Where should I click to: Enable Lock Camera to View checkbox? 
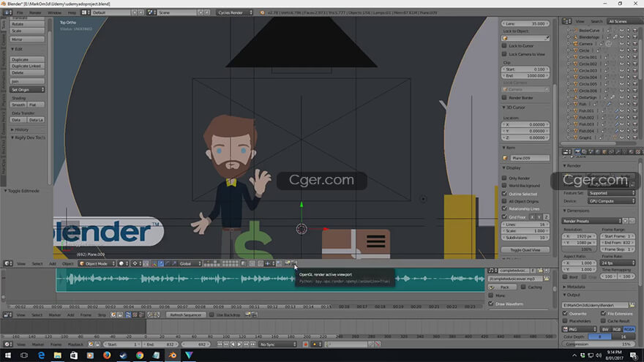[504, 54]
